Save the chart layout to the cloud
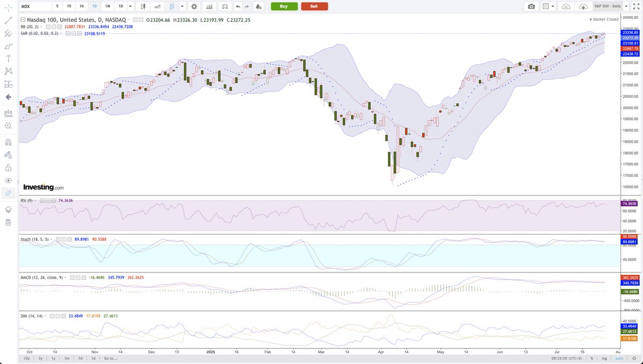 (x=583, y=6)
